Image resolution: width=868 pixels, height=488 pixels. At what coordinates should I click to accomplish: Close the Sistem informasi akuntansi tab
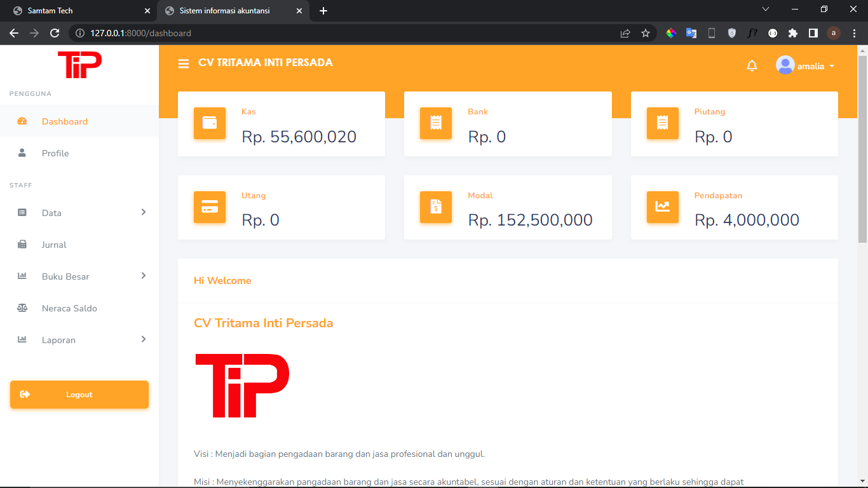[299, 11]
